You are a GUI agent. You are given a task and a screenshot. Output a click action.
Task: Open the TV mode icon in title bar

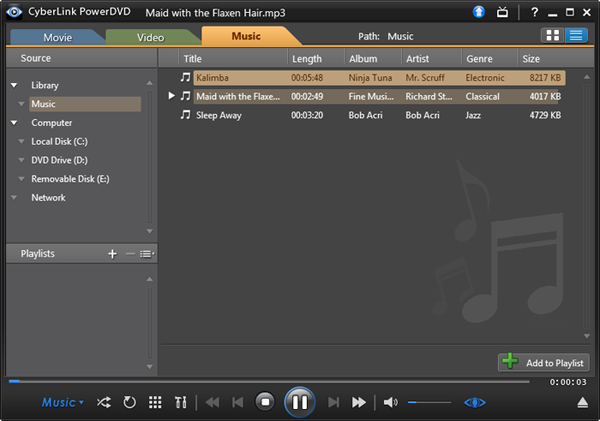[502, 12]
